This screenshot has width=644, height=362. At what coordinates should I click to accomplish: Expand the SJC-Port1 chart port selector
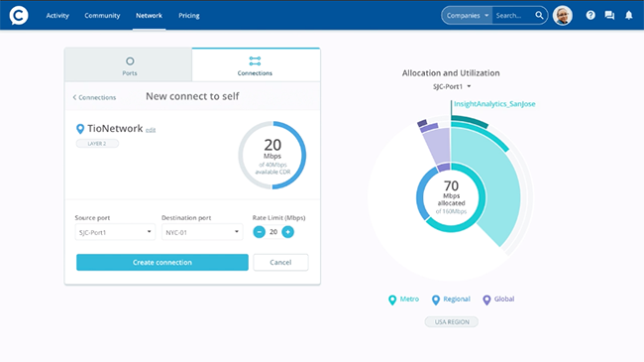point(452,87)
